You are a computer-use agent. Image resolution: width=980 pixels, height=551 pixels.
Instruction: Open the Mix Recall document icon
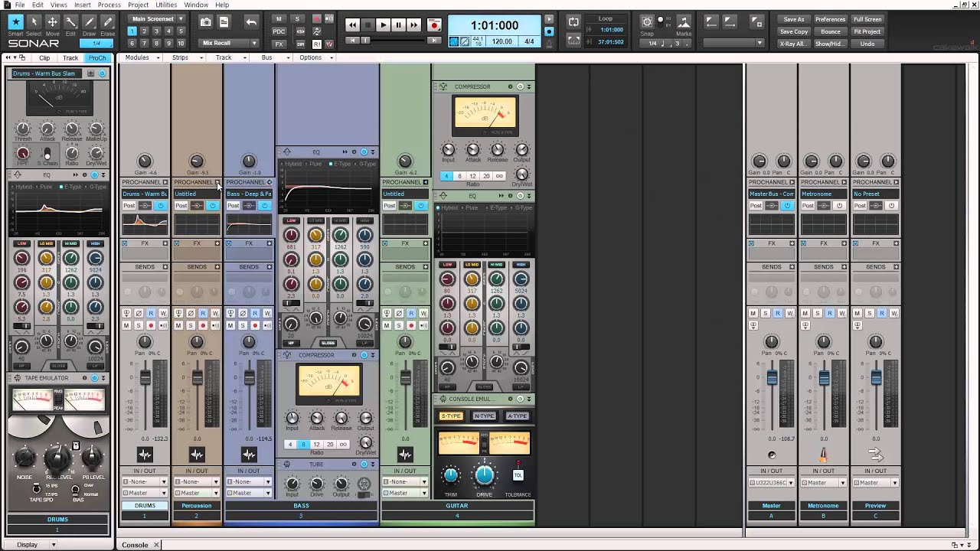pyautogui.click(x=224, y=23)
